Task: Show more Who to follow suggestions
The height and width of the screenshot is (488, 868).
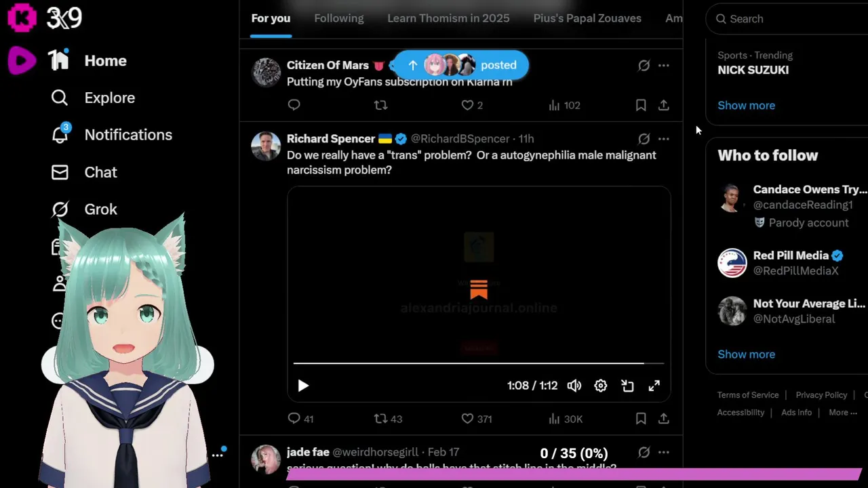Action: [746, 354]
